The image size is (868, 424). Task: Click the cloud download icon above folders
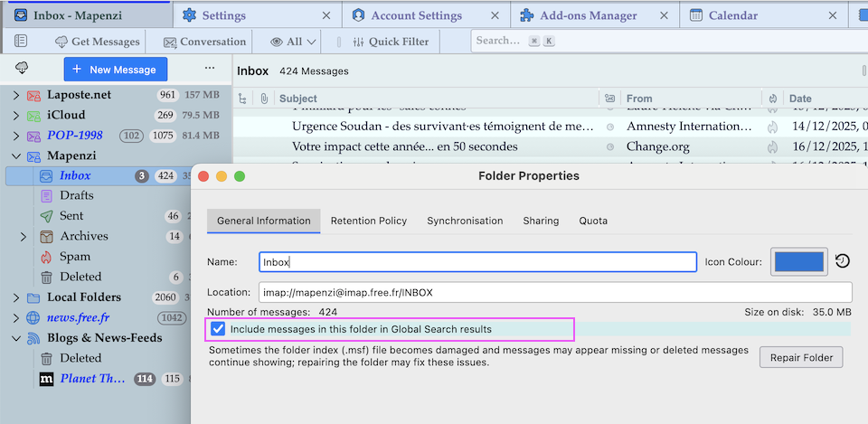22,69
